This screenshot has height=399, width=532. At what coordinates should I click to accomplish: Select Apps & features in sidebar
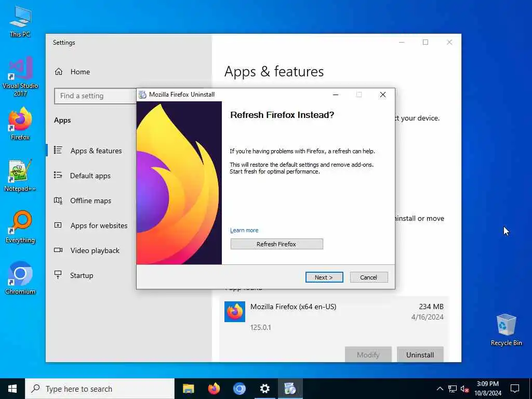[x=96, y=150]
